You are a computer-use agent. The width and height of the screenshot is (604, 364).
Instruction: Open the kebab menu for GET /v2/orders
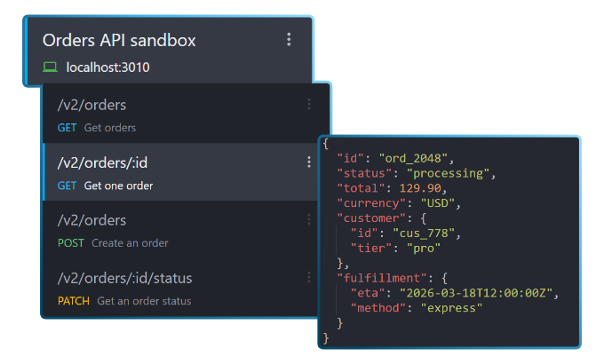tap(309, 105)
